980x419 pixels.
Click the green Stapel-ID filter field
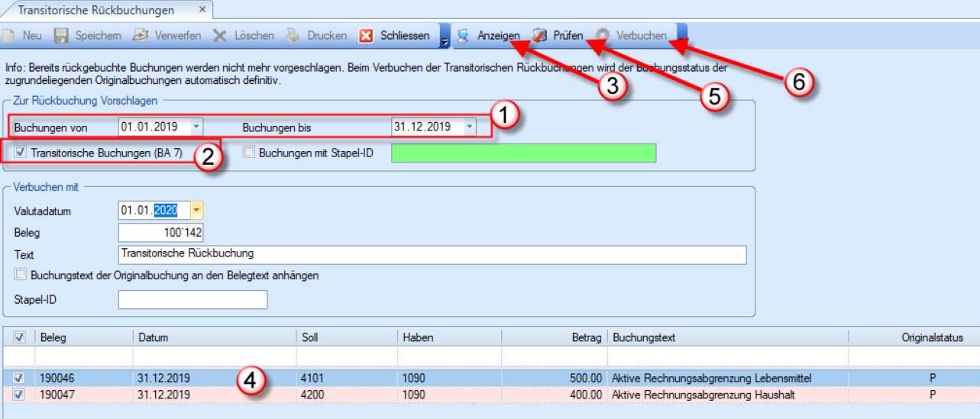tap(524, 153)
